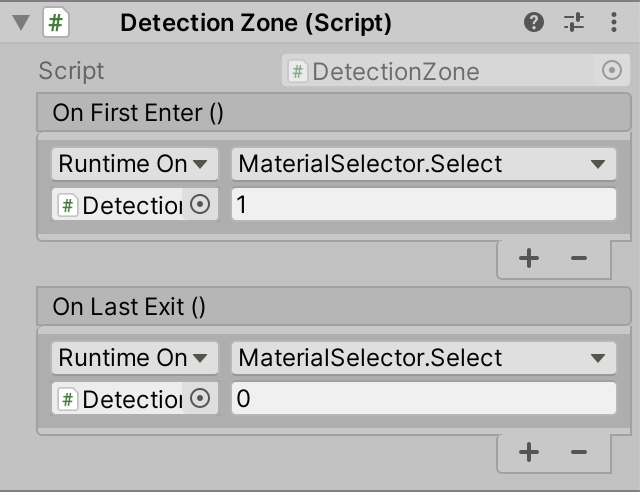The height and width of the screenshot is (492, 640).
Task: Open object picker for the DetectionZone script field
Action: (x=612, y=71)
